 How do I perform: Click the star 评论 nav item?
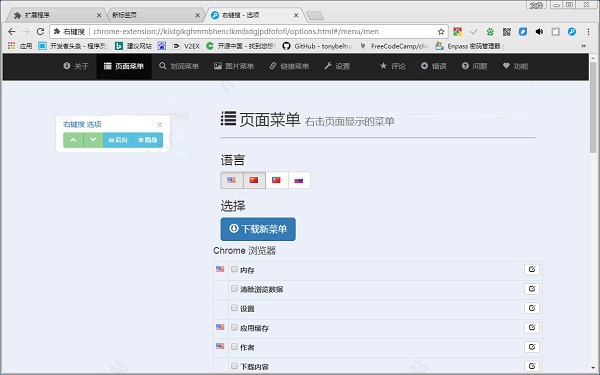point(392,66)
